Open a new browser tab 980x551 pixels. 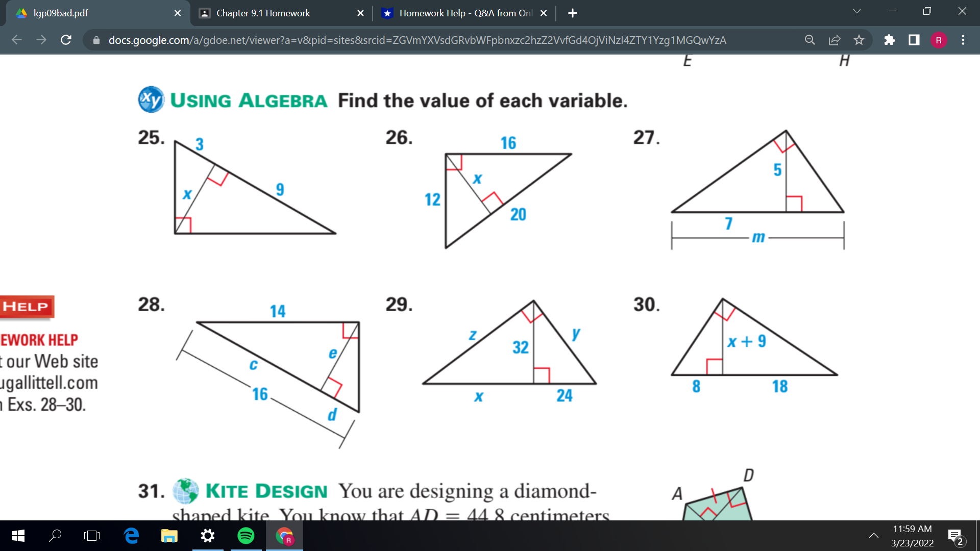(572, 13)
